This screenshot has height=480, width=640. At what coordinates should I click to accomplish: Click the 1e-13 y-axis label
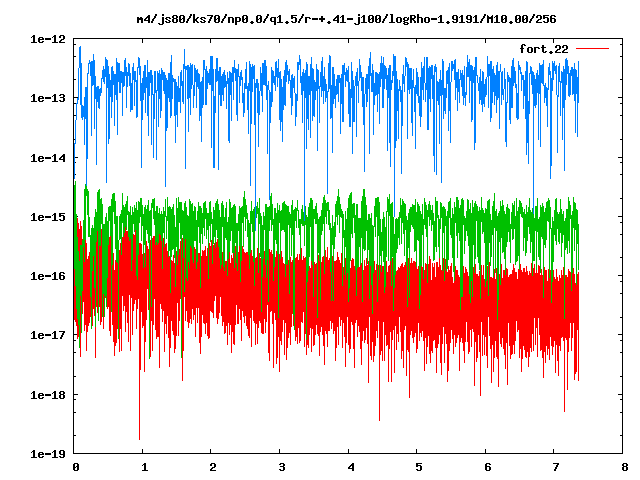click(48, 98)
